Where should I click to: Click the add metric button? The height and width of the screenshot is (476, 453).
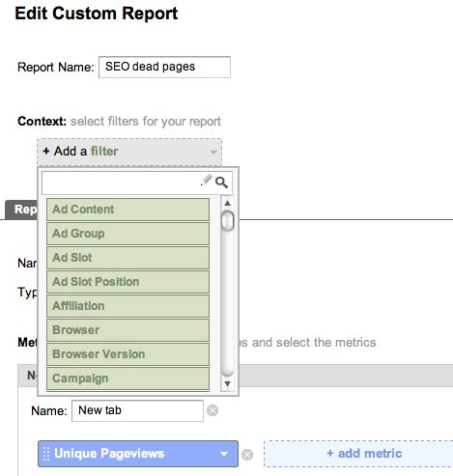(x=358, y=454)
